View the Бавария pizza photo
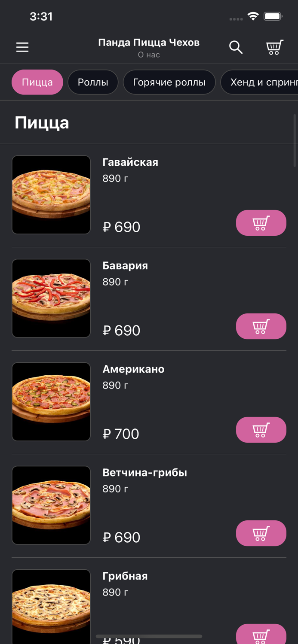Screen dimensions: 298x644 point(51,298)
